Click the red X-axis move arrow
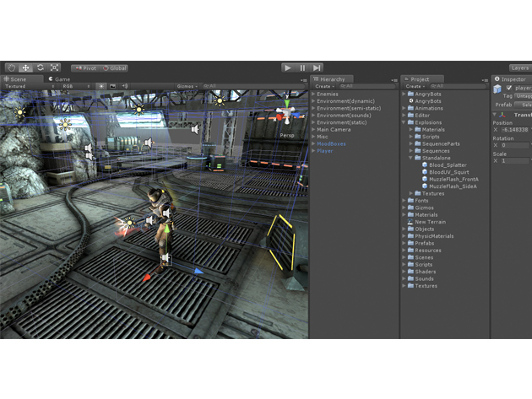532x399 pixels. click(x=147, y=278)
